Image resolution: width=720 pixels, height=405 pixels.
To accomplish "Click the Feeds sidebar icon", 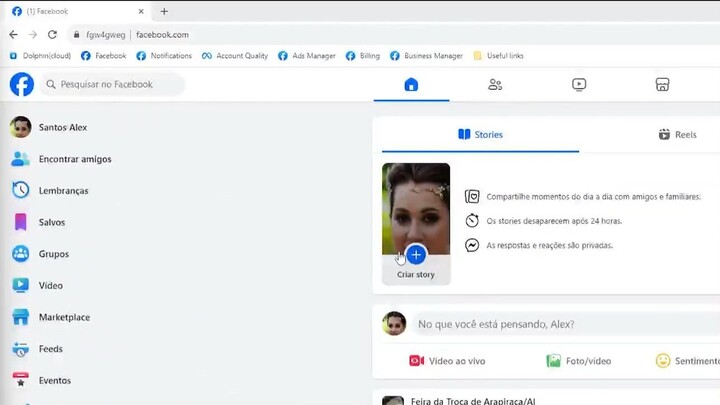I will 20,349.
